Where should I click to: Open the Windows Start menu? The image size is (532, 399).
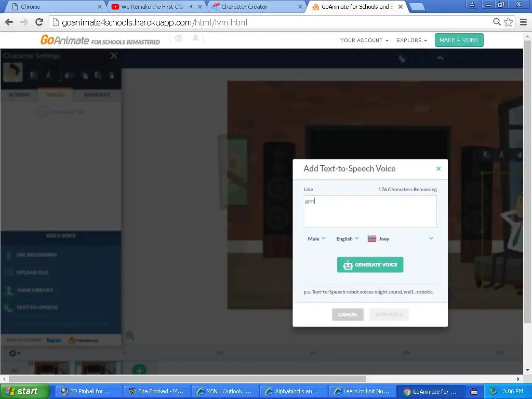(24, 391)
